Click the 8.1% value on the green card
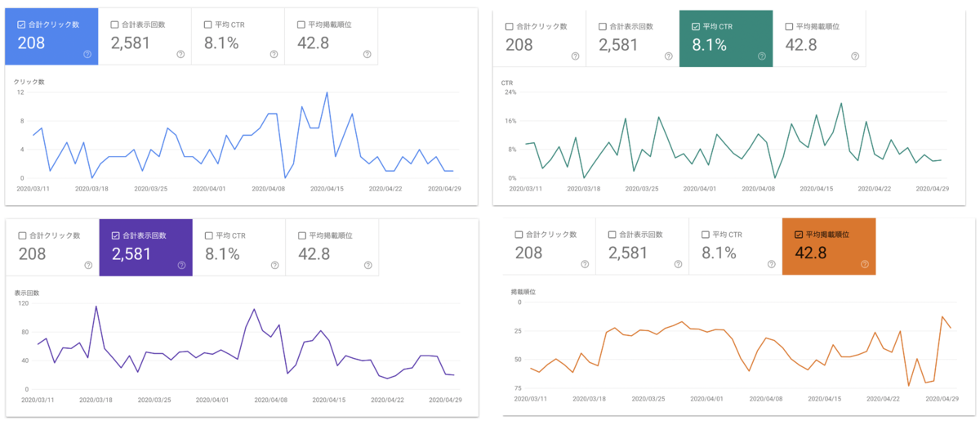 pyautogui.click(x=710, y=45)
